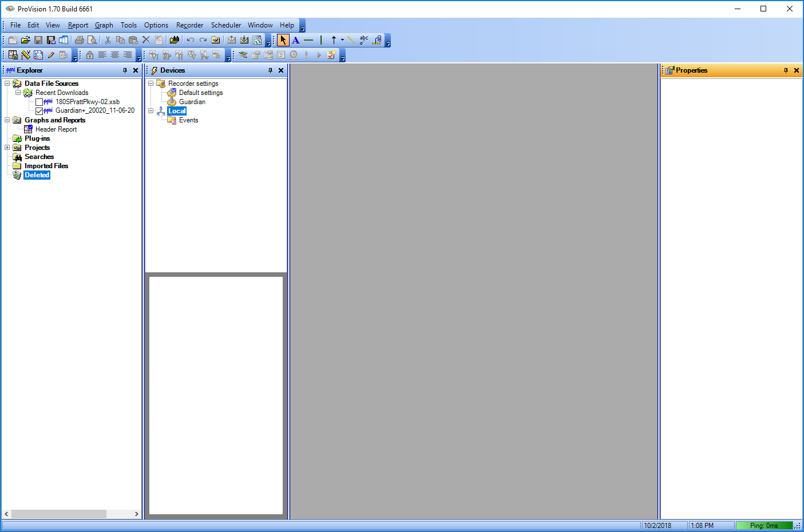Open the Scheduler menu
Viewport: 804px width, 532px height.
(x=225, y=25)
